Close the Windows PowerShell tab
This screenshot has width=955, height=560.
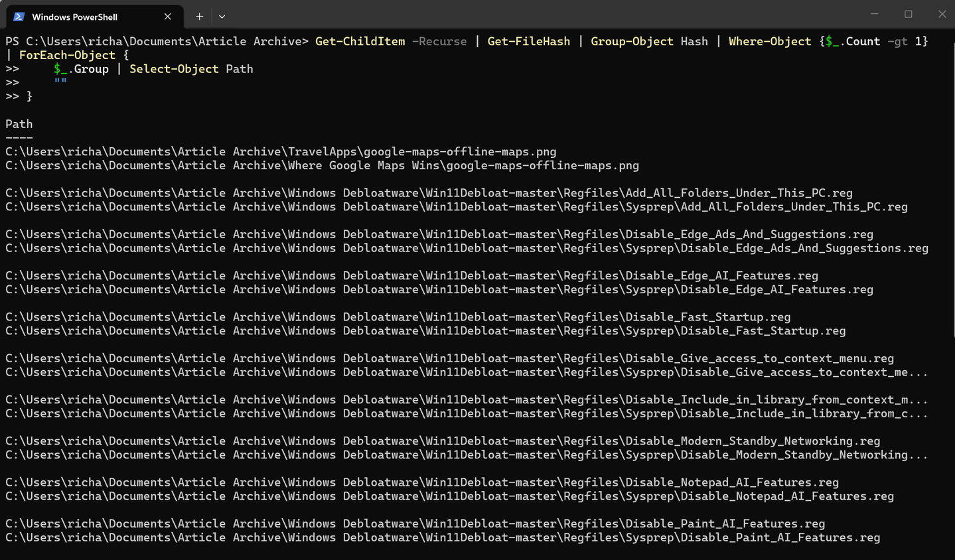[x=167, y=17]
